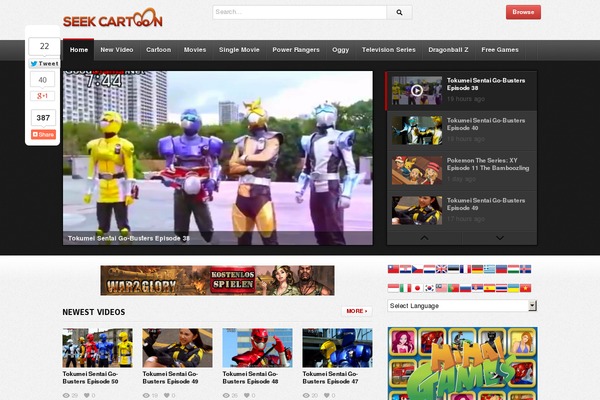Select the Hungarian flag language

(x=514, y=269)
